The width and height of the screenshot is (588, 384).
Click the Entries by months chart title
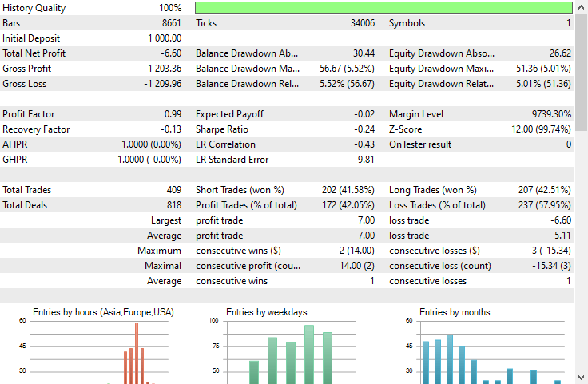(455, 312)
